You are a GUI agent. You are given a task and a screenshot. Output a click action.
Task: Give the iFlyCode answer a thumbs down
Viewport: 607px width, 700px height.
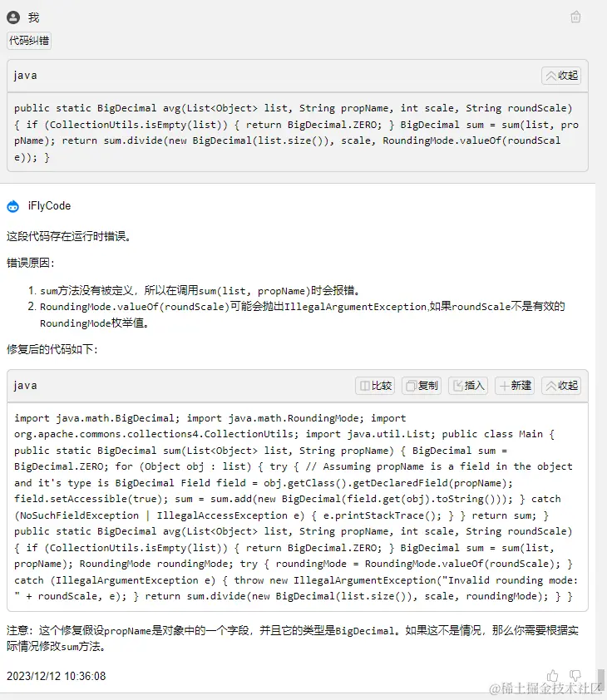575,675
